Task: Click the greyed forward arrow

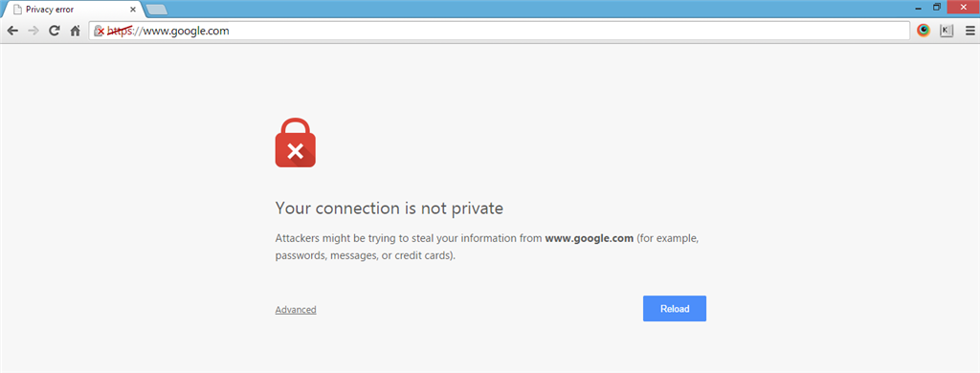Action: (33, 30)
